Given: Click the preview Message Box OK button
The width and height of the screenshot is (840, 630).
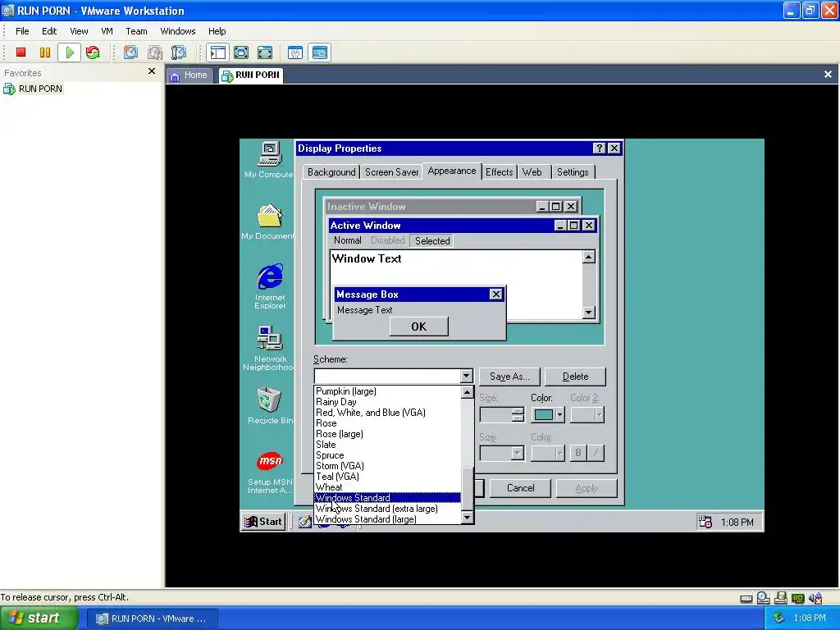Looking at the screenshot, I should tap(419, 326).
